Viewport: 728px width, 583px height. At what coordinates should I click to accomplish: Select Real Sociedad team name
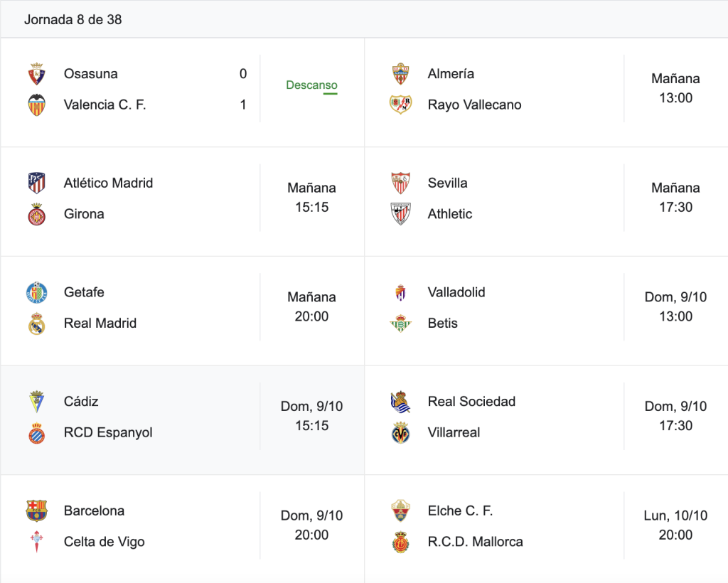(x=472, y=402)
